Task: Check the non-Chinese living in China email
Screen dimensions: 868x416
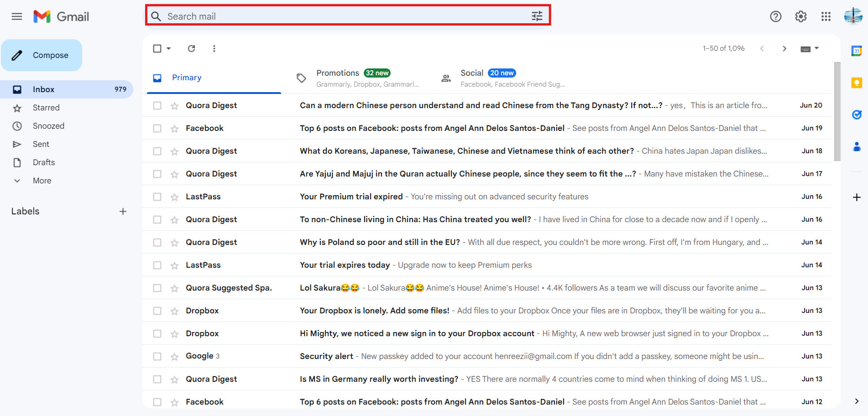Action: coord(157,219)
